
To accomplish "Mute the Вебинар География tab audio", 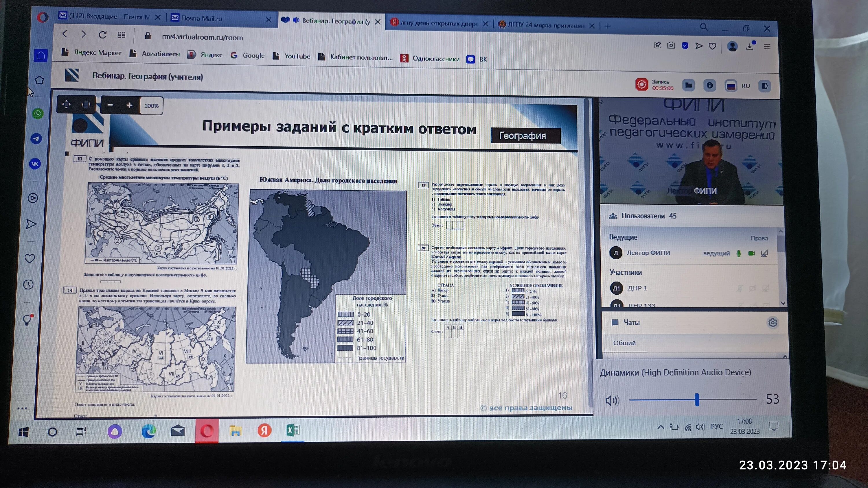I will [x=296, y=20].
